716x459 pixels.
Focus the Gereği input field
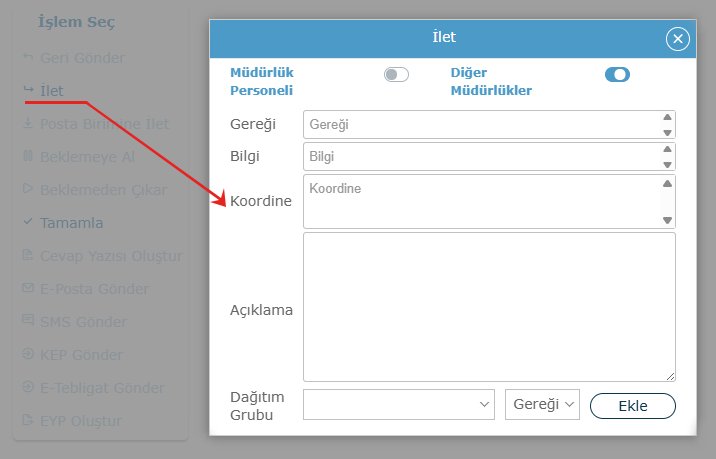(480, 124)
